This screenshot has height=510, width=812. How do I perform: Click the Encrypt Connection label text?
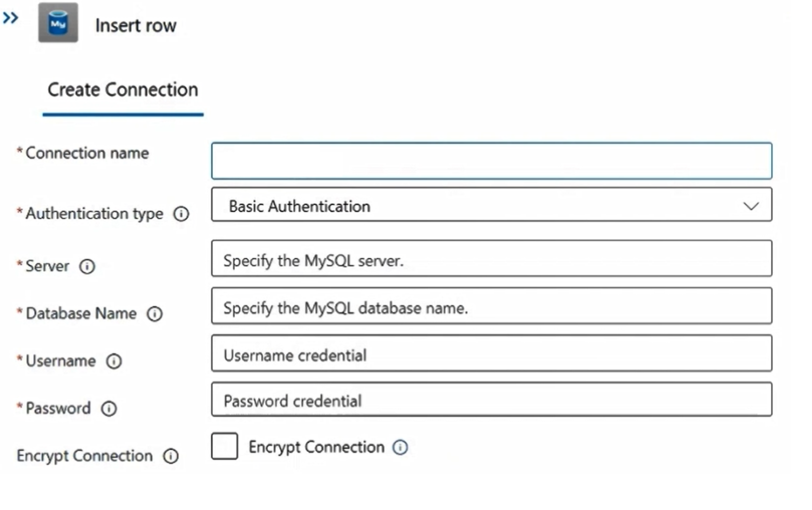pyautogui.click(x=316, y=446)
